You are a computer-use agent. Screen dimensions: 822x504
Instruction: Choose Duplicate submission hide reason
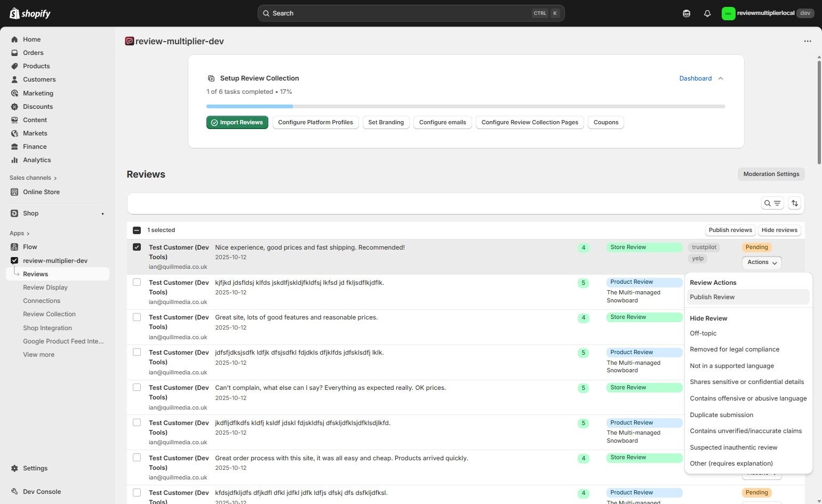[721, 415]
